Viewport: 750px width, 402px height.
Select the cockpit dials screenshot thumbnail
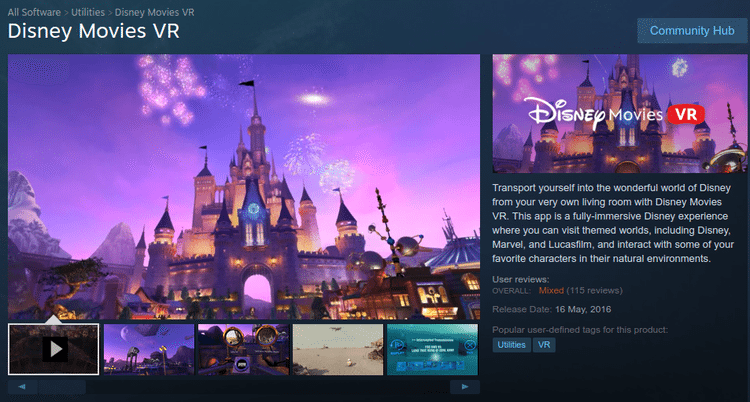point(243,349)
